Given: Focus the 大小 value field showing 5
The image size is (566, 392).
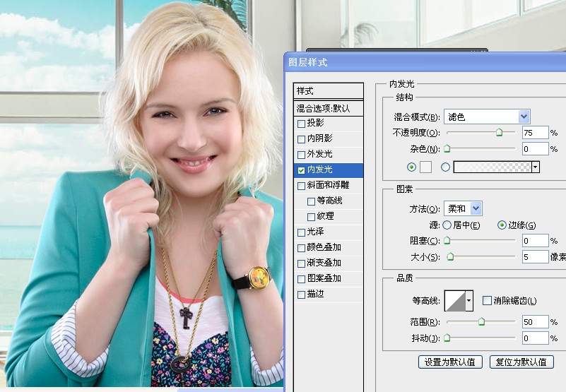Looking at the screenshot, I should coord(536,256).
